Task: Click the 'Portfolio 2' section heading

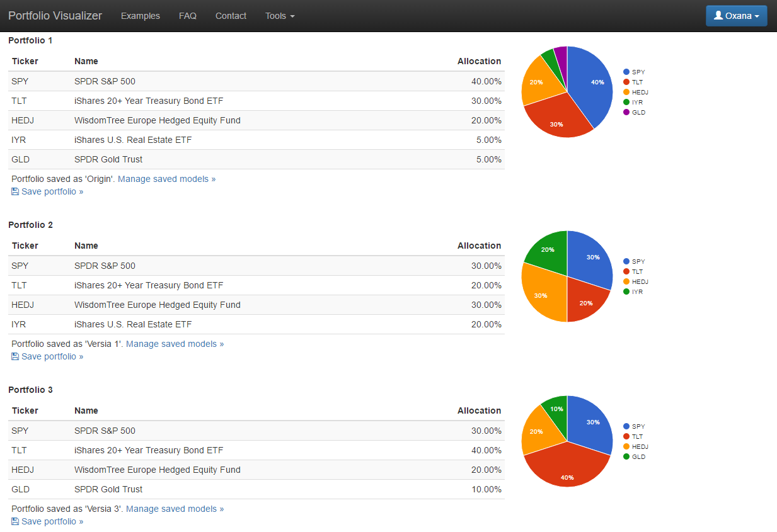Action: (30, 225)
